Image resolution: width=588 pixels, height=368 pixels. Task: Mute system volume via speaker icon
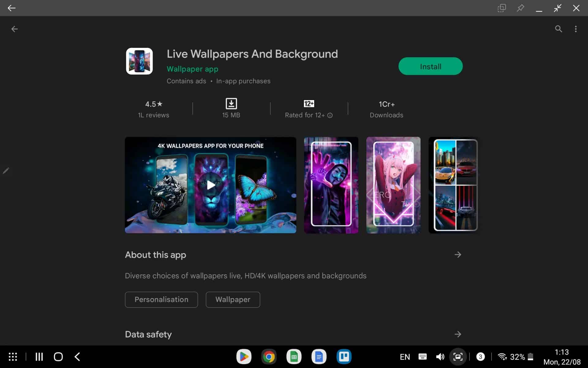tap(440, 356)
